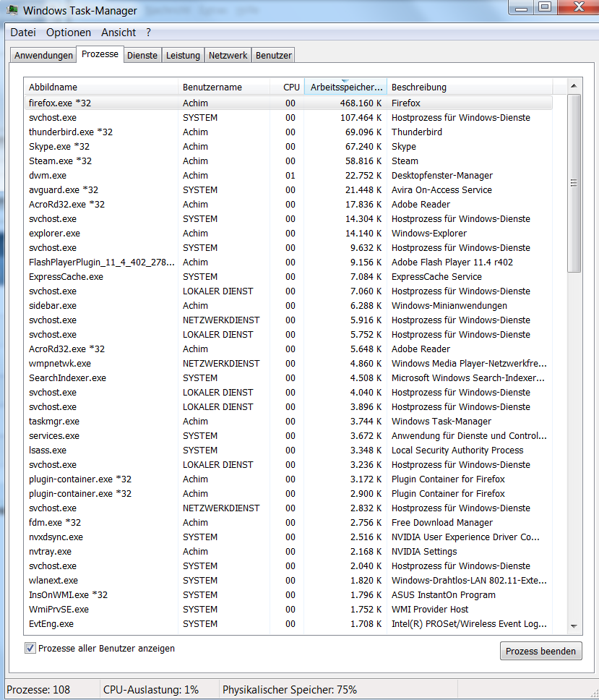This screenshot has height=700, width=599.
Task: Select the services.exe process
Action: click(288, 436)
